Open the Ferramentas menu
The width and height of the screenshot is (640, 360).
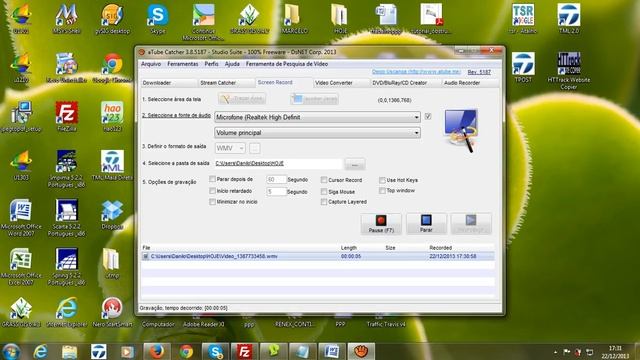pyautogui.click(x=182, y=64)
